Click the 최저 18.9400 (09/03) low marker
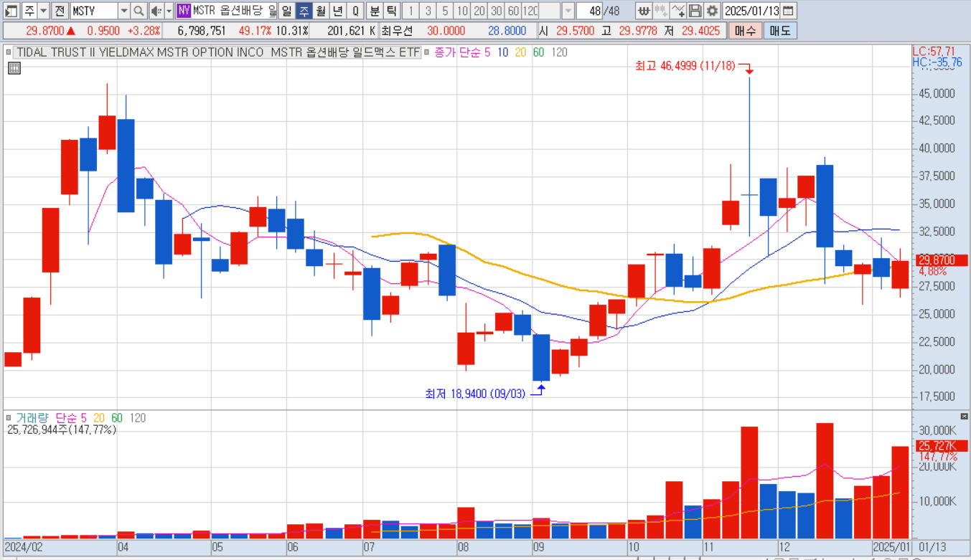 point(476,393)
